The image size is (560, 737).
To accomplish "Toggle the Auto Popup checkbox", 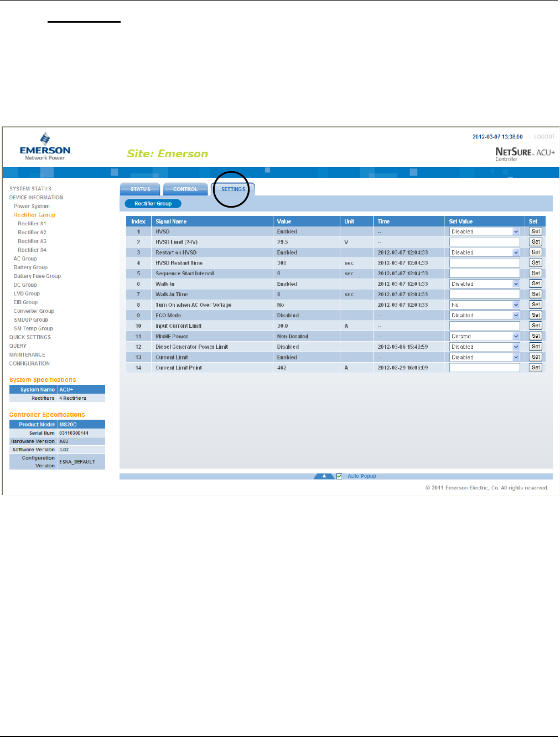I will tap(339, 476).
